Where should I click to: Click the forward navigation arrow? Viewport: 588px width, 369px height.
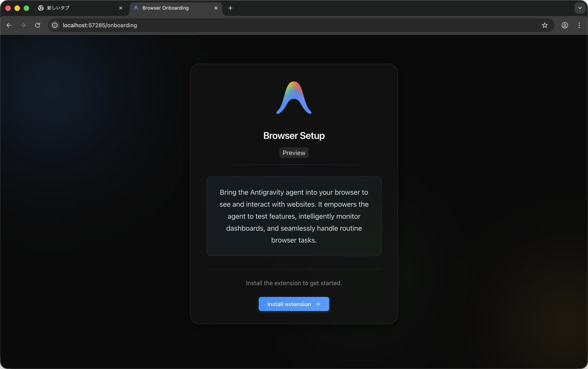23,25
